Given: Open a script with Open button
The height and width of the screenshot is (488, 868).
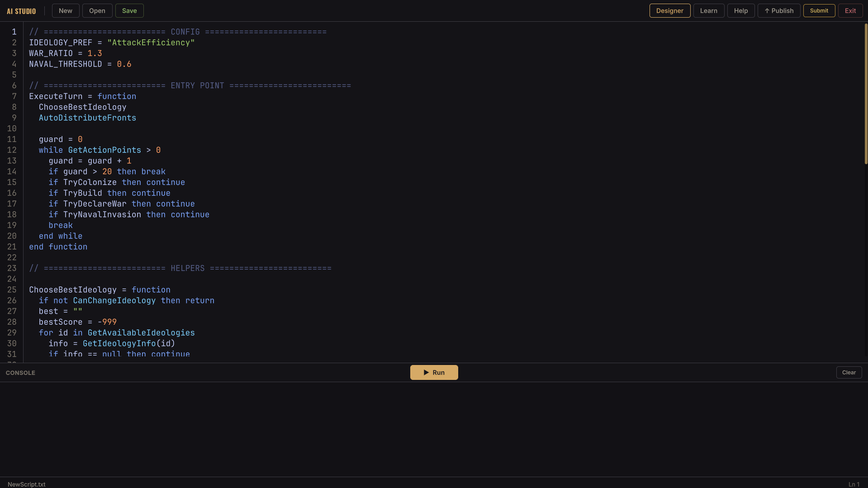Looking at the screenshot, I should point(97,11).
